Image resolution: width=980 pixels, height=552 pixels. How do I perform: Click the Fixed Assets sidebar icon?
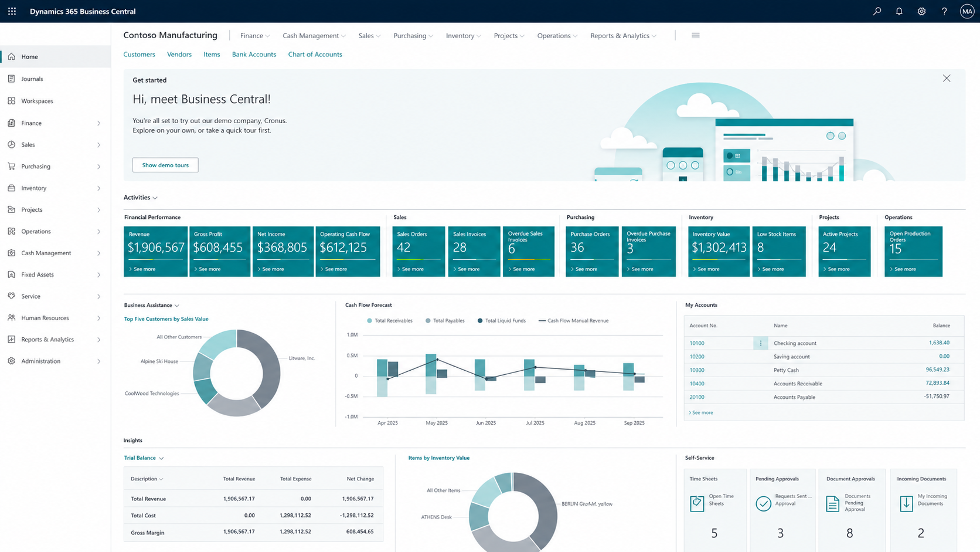11,275
